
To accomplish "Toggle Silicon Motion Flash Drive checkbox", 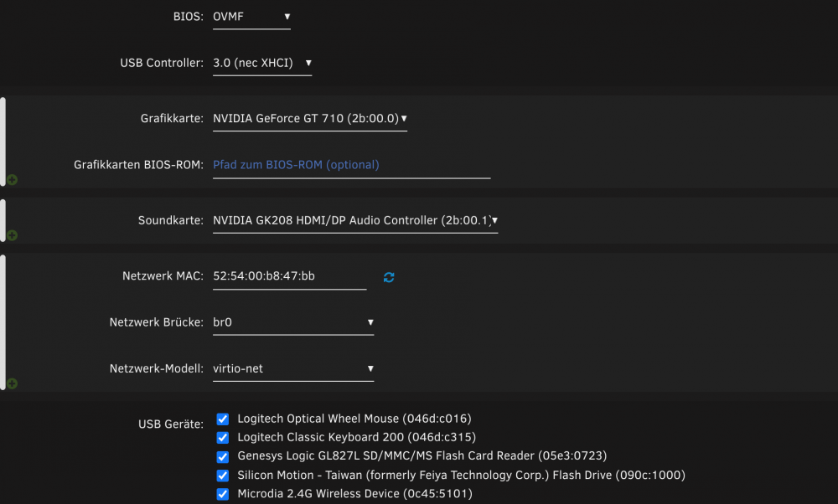I will (222, 476).
